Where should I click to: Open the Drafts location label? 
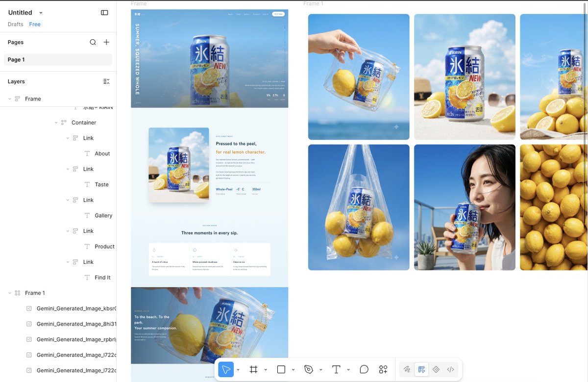(x=15, y=25)
